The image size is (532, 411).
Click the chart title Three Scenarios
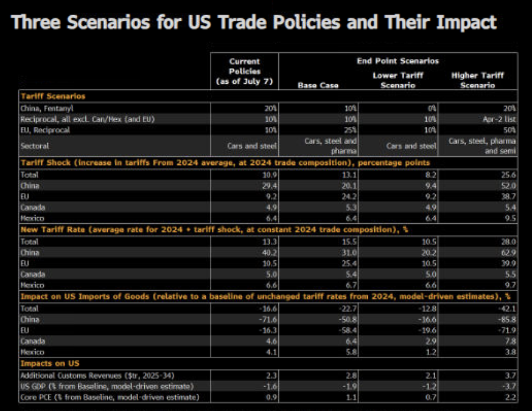[x=254, y=22]
